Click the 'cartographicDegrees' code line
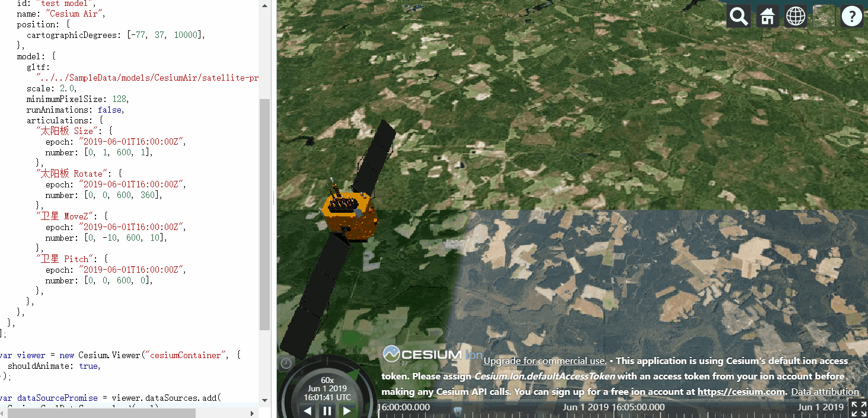868x418 pixels. 116,35
